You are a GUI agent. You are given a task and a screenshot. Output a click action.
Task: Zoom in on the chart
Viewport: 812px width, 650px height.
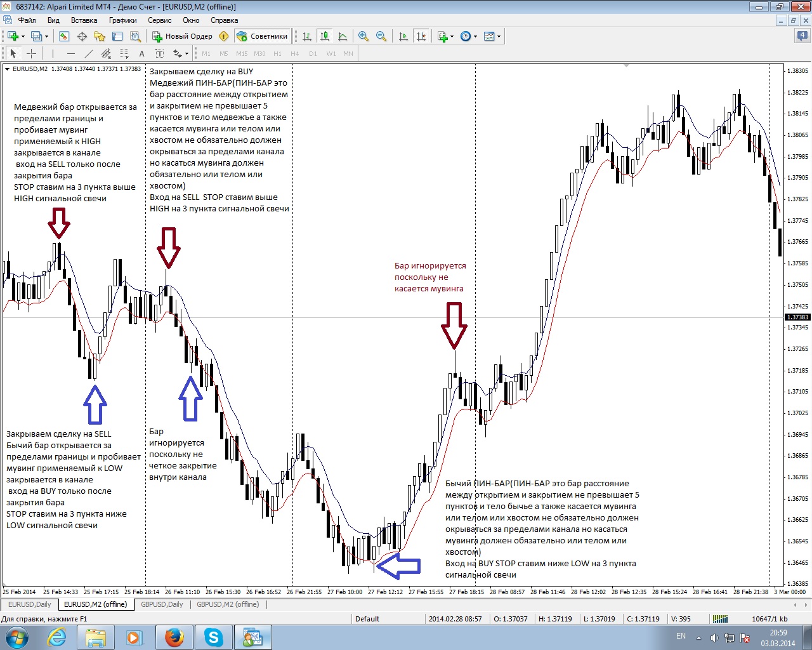[x=363, y=36]
